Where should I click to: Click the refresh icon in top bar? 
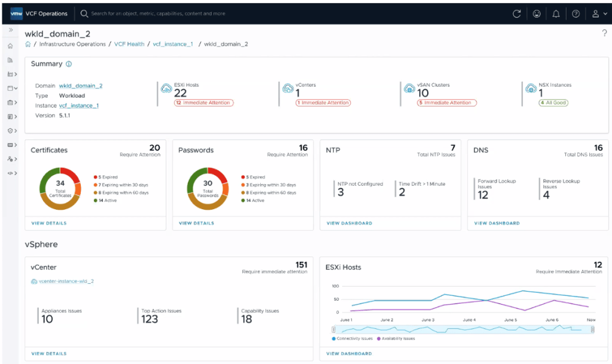tap(517, 14)
